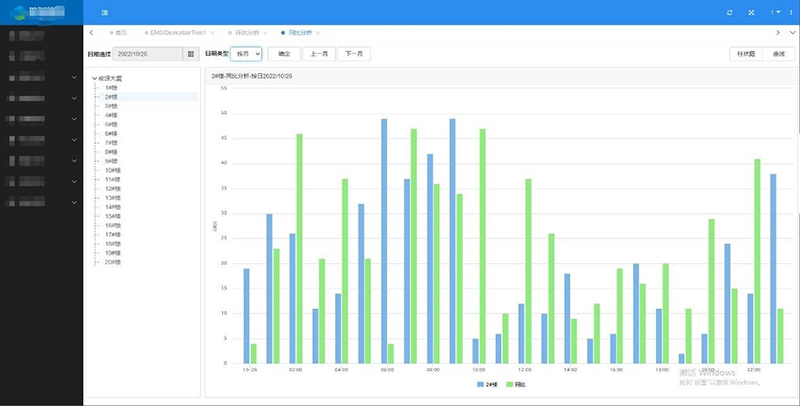Screen dimensions: 800x406
Task: Switch chart to 曲线 line view
Action: [778, 54]
